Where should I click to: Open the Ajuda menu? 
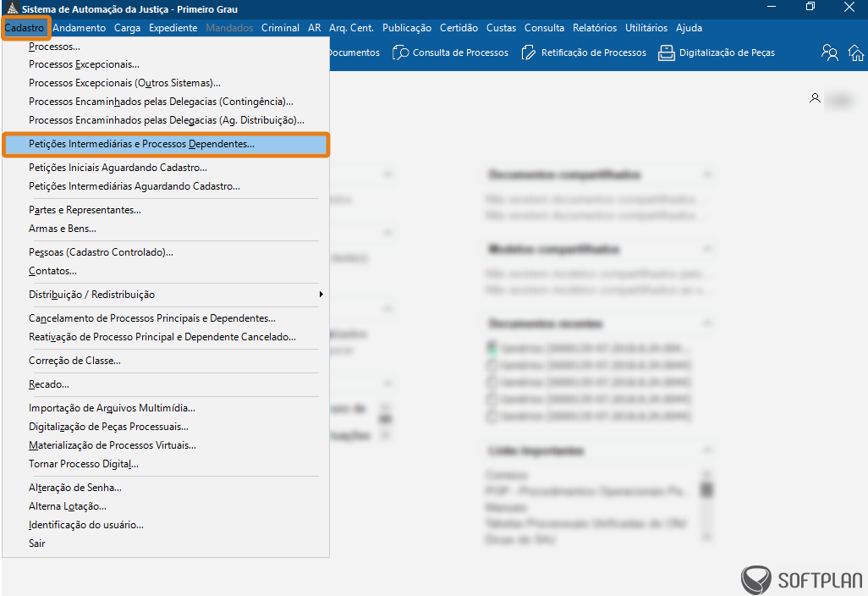[x=689, y=28]
